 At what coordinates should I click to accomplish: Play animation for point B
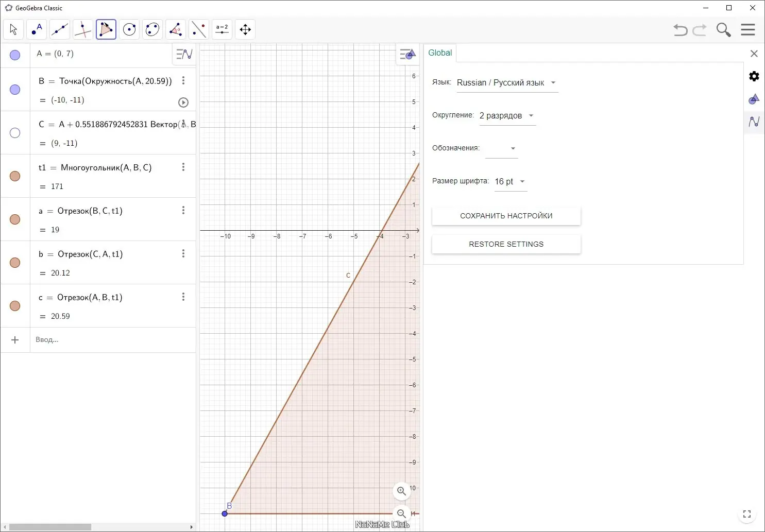pyautogui.click(x=183, y=102)
